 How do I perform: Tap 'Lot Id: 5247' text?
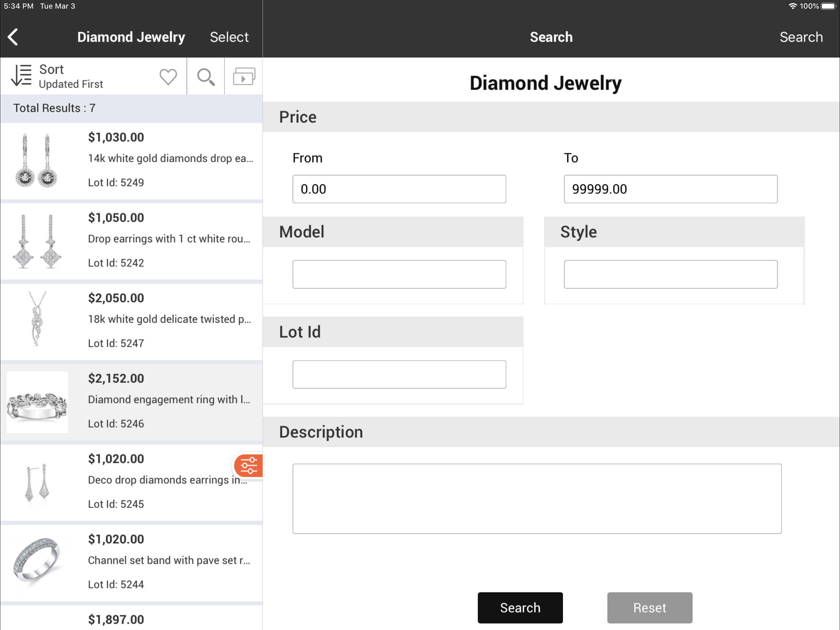(x=116, y=344)
